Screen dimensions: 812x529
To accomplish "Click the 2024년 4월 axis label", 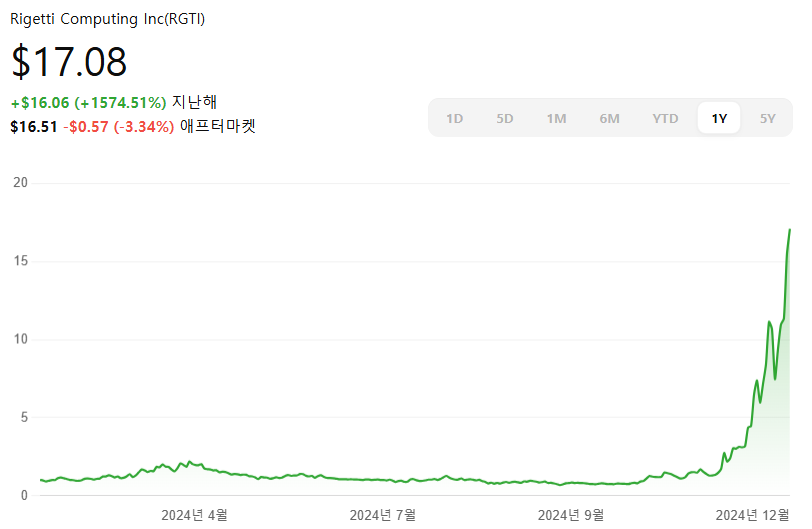I will [x=194, y=515].
